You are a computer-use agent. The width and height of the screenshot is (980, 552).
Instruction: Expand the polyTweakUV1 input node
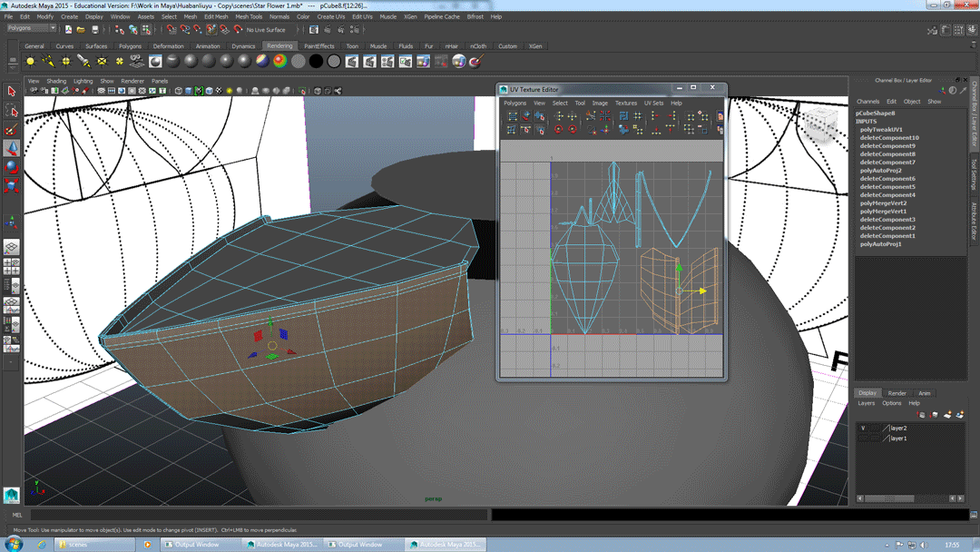click(x=880, y=130)
